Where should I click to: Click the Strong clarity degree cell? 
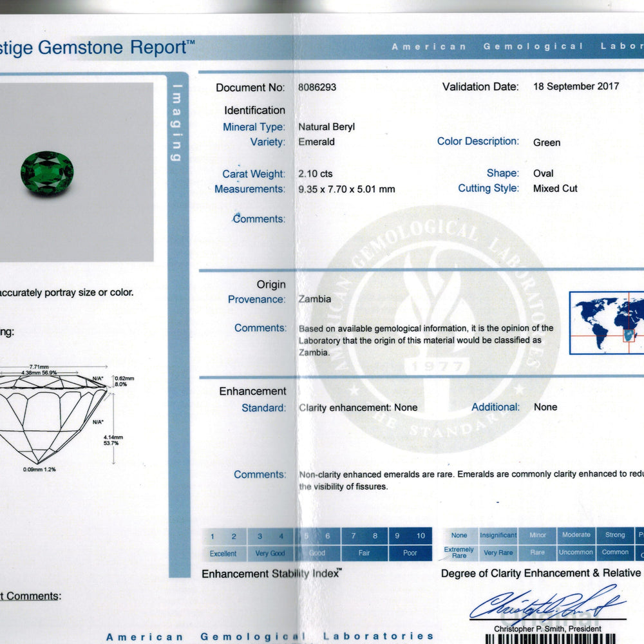[x=615, y=535]
